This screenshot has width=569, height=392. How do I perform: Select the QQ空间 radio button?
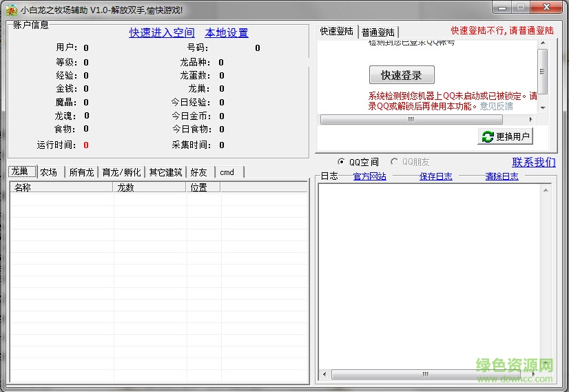[342, 162]
